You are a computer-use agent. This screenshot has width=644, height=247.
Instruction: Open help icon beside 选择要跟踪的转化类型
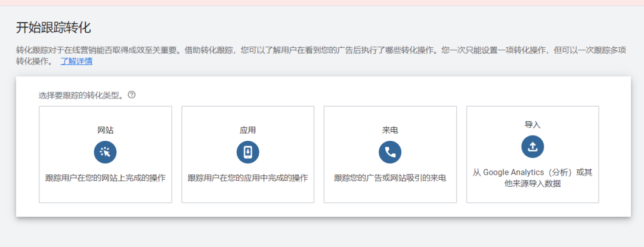click(131, 95)
